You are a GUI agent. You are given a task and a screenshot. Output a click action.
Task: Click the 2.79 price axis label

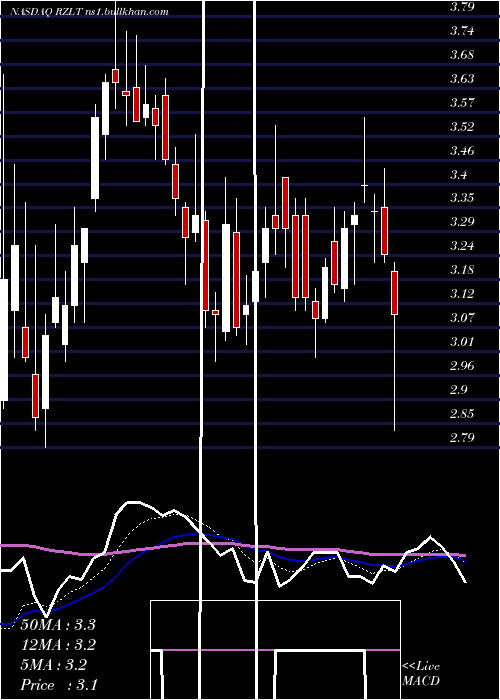(x=462, y=438)
